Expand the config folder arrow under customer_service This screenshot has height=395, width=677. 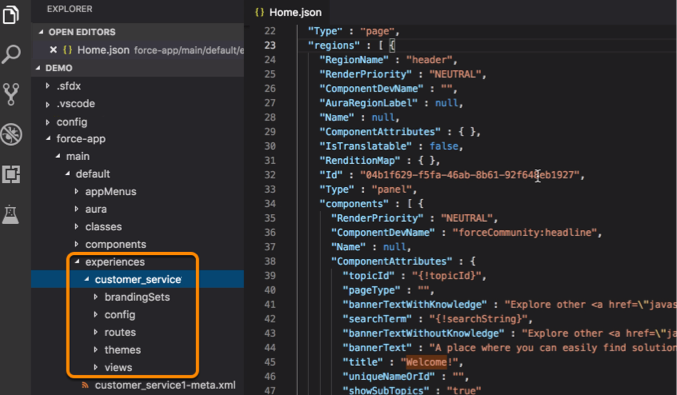coord(96,315)
